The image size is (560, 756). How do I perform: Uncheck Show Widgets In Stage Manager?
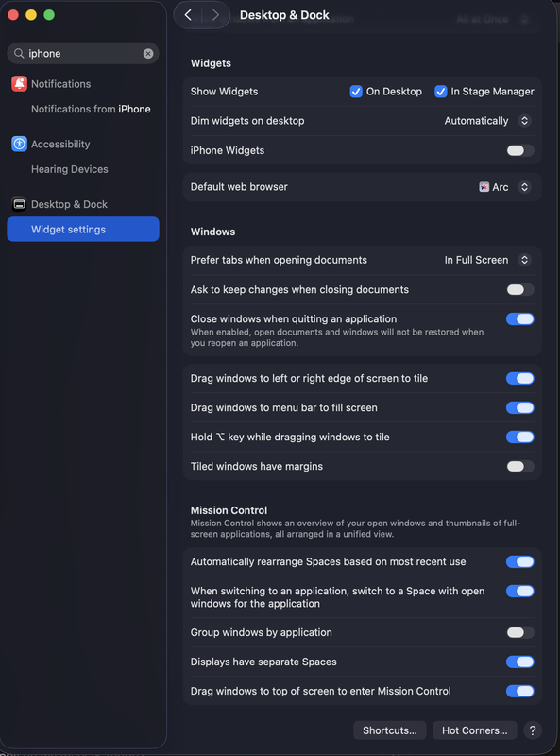tap(440, 92)
